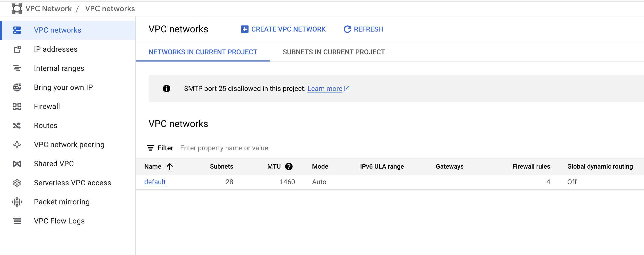644x255 pixels.
Task: Click the VPC Network product icon in breadcrumb
Action: pyautogui.click(x=17, y=9)
